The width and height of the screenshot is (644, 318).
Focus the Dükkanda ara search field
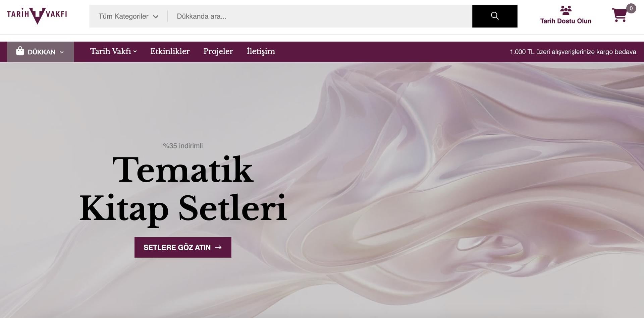click(x=320, y=16)
